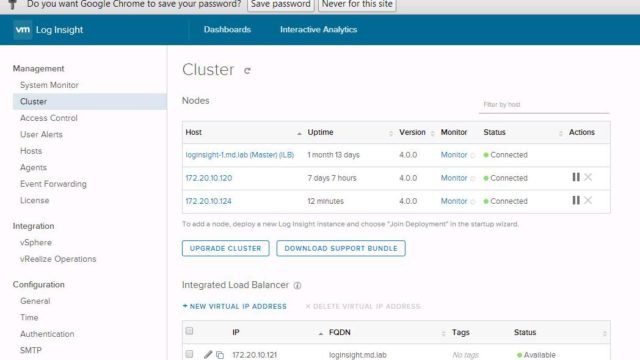Select all virtual IPs checkbox
Image resolution: width=640 pixels, height=360 pixels.
189,331
